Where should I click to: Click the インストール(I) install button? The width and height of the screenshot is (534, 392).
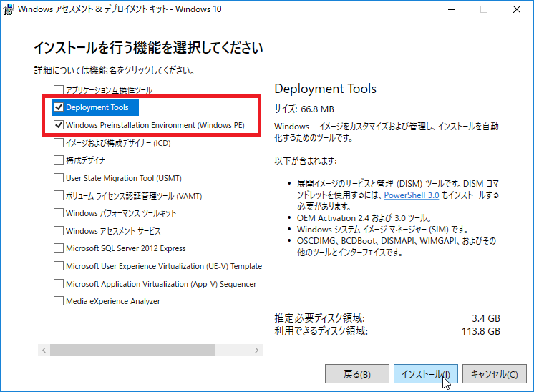pos(426,374)
